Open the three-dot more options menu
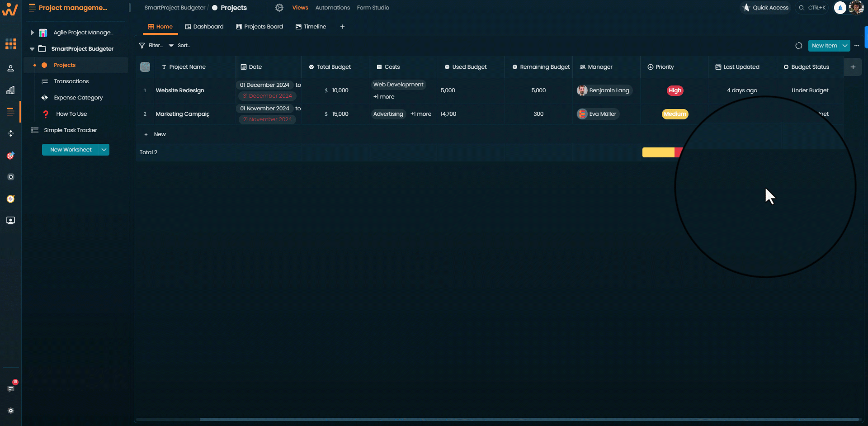The image size is (868, 426). 857,46
